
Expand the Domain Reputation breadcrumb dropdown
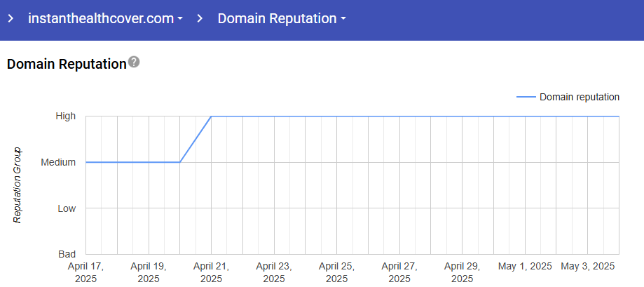[x=282, y=19]
